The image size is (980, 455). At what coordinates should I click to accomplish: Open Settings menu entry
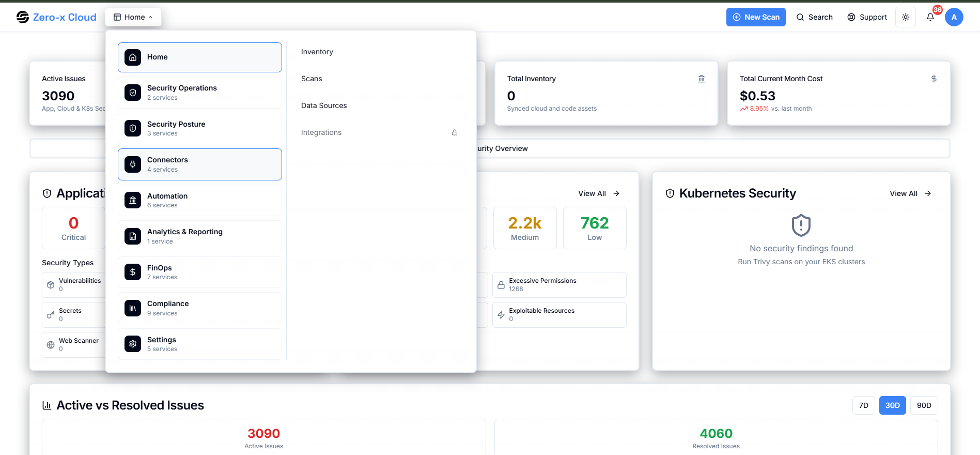200,344
